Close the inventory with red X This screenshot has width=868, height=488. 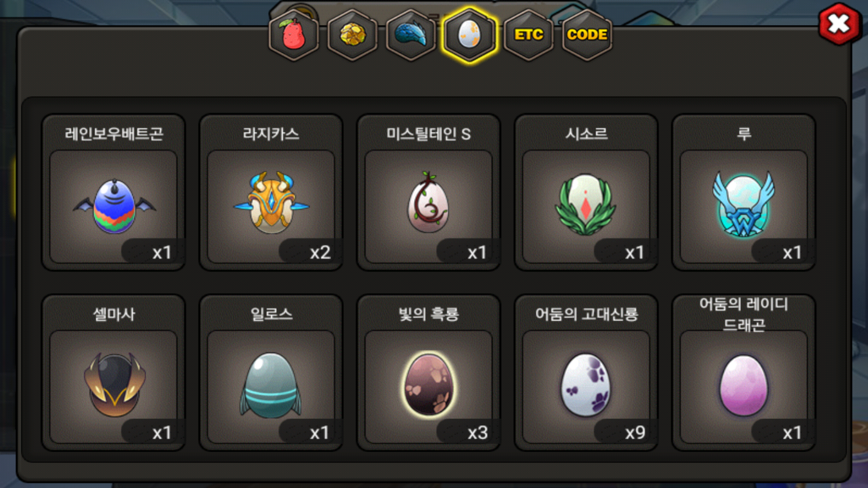839,24
